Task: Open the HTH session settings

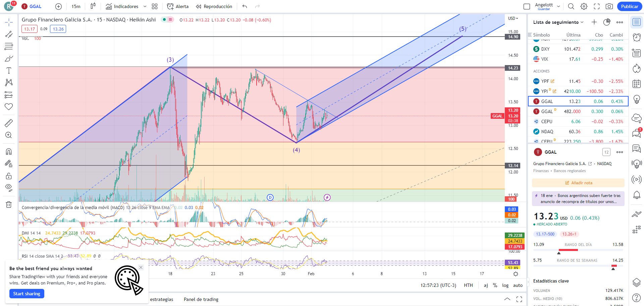Action: point(468,285)
